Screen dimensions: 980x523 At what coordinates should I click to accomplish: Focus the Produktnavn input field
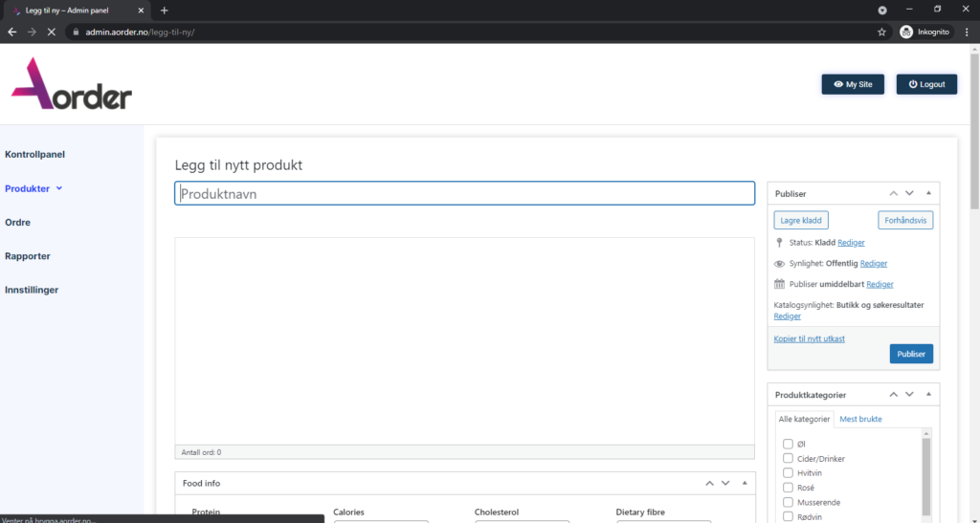[x=464, y=193]
